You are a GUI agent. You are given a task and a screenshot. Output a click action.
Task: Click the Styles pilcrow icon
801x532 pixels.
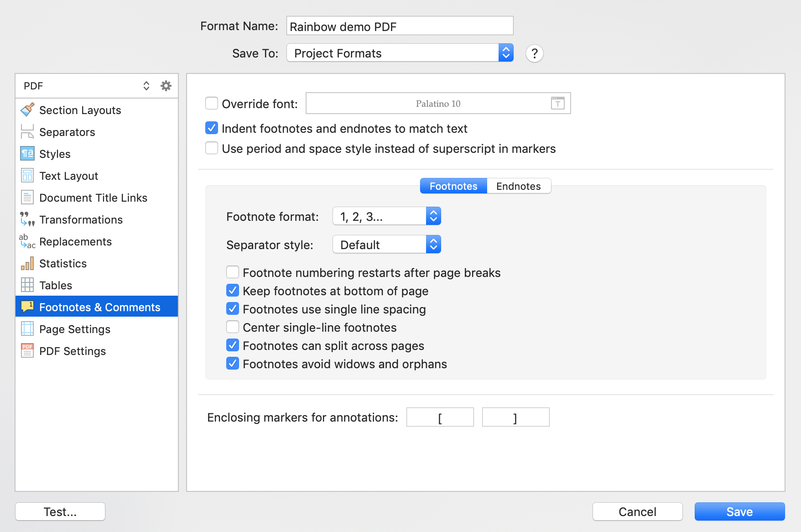coord(27,154)
